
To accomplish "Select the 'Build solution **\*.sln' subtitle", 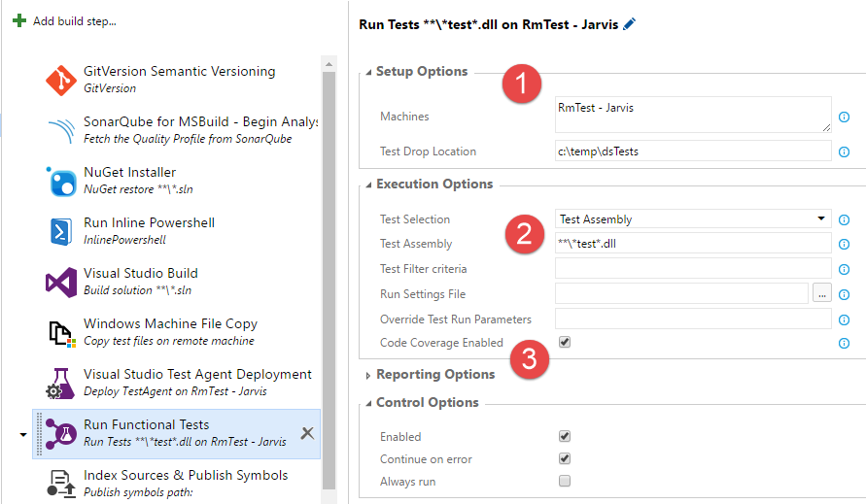I will pos(137,289).
